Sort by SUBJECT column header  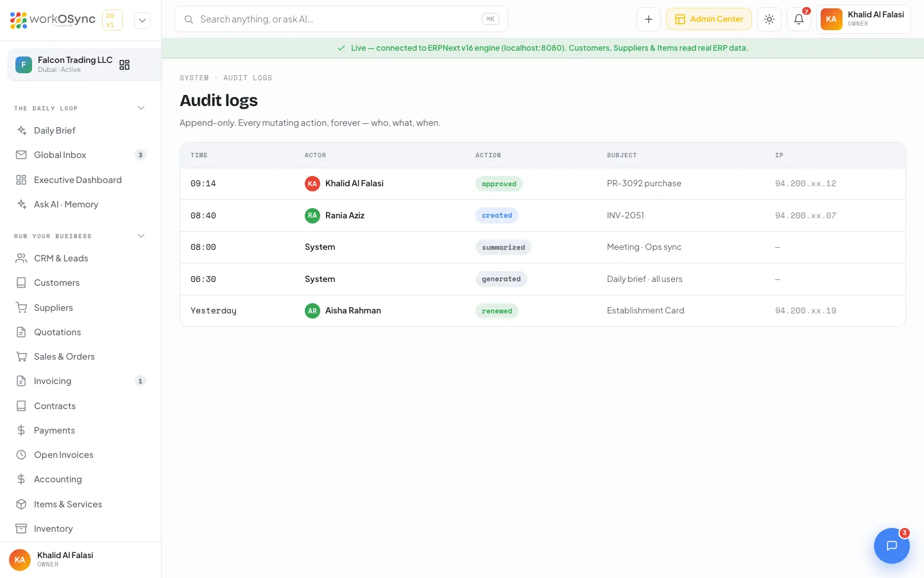(622, 155)
